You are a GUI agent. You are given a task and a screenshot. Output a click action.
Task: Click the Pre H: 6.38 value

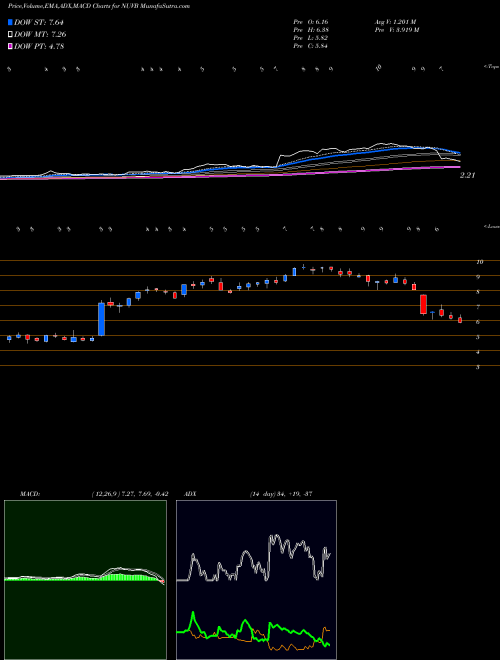point(311,30)
